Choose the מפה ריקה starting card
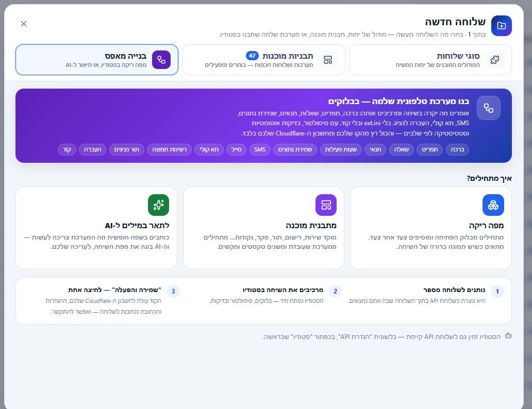This screenshot has height=409, width=532. tap(431, 228)
